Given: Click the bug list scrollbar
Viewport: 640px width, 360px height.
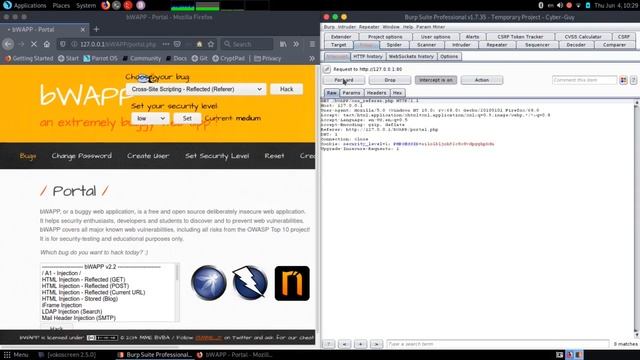Looking at the screenshot, I should tap(177, 292).
